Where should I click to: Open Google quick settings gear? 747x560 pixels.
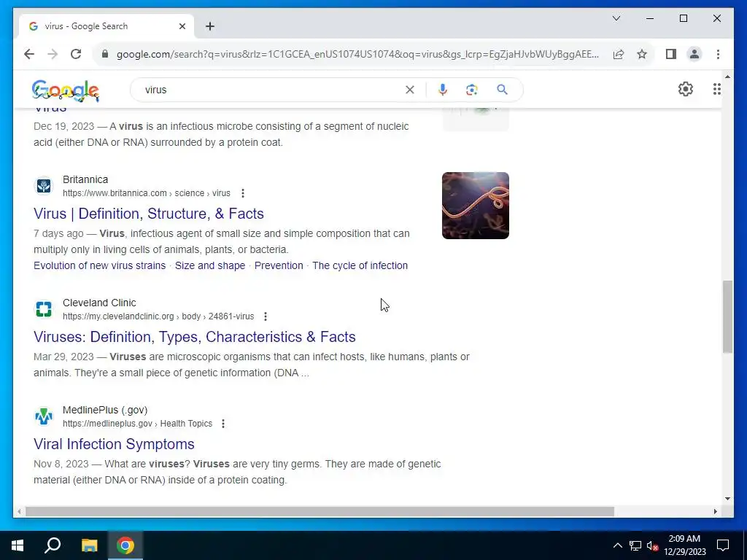(686, 89)
